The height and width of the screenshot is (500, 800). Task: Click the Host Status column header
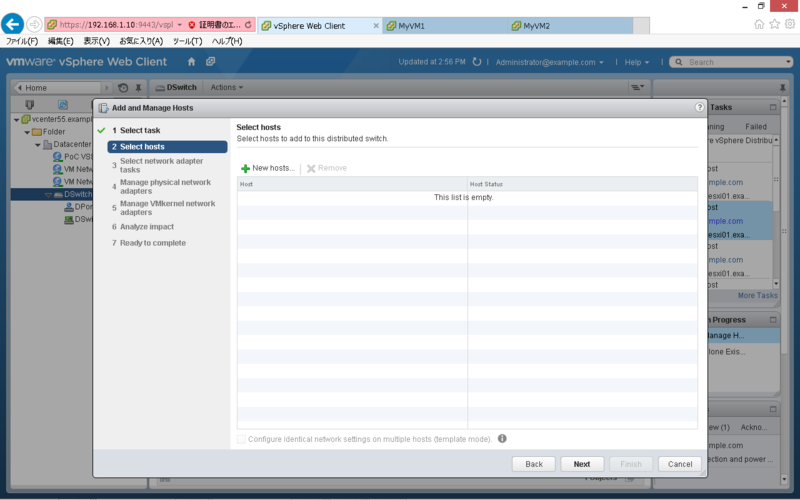tap(583, 184)
